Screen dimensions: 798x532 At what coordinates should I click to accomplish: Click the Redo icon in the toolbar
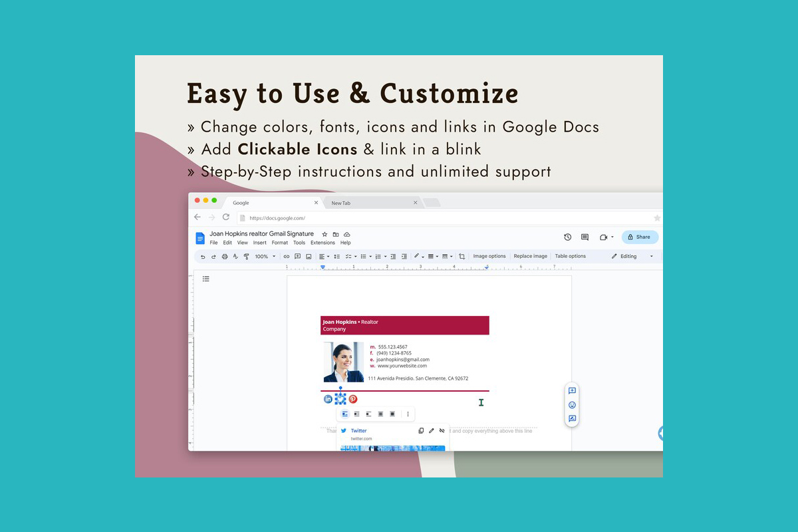point(213,256)
